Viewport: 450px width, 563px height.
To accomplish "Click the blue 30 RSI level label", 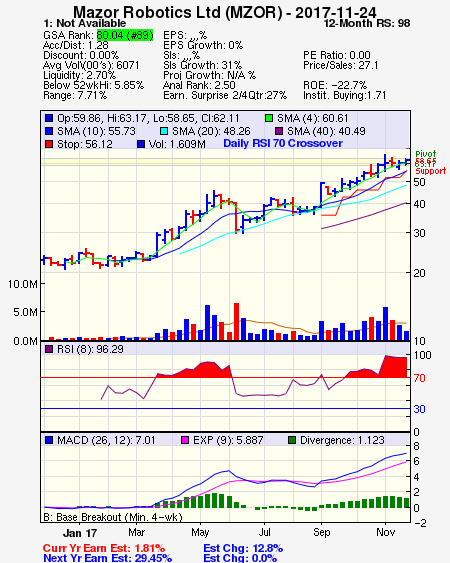I will [419, 409].
